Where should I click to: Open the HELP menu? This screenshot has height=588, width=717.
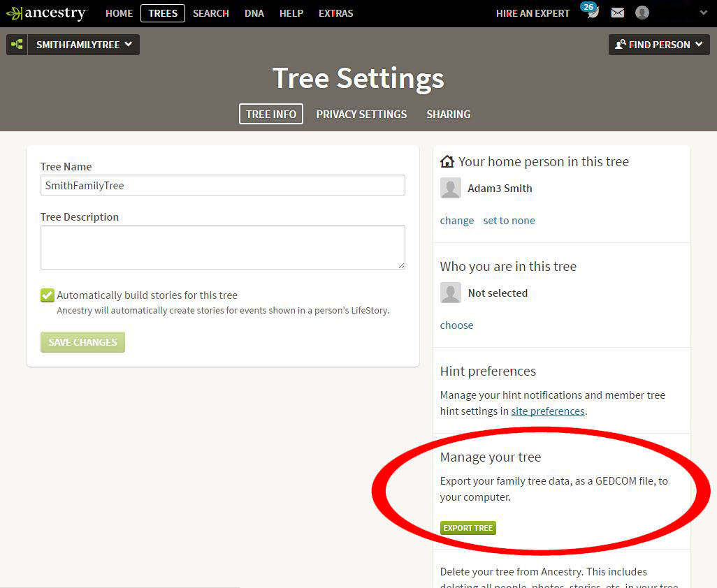click(x=291, y=13)
